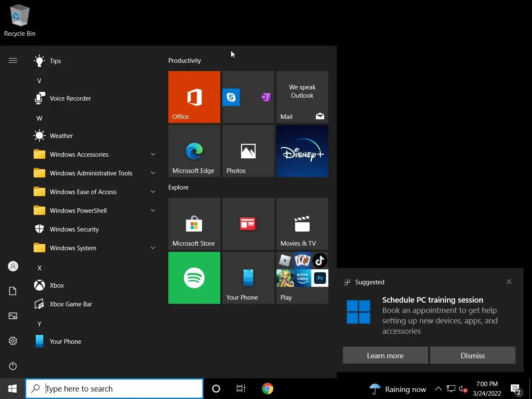The width and height of the screenshot is (532, 399).
Task: Click the Skype icon in tile folder
Action: coord(231,97)
